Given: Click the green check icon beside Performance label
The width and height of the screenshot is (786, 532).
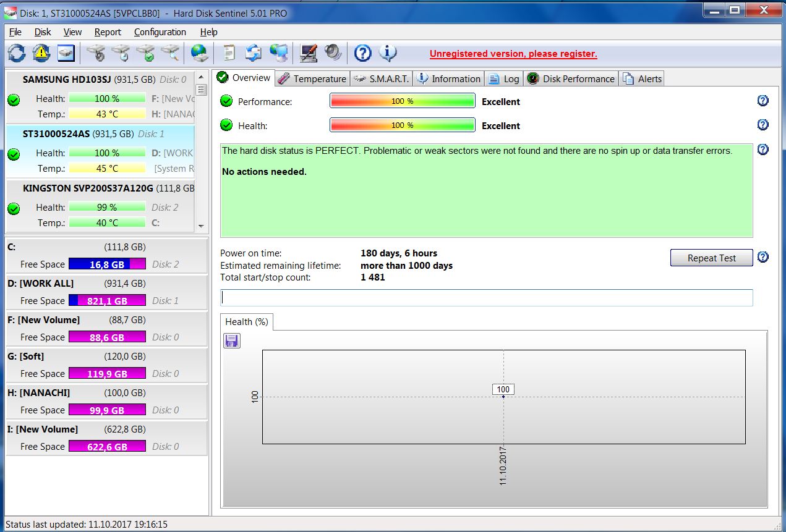Looking at the screenshot, I should (226, 101).
